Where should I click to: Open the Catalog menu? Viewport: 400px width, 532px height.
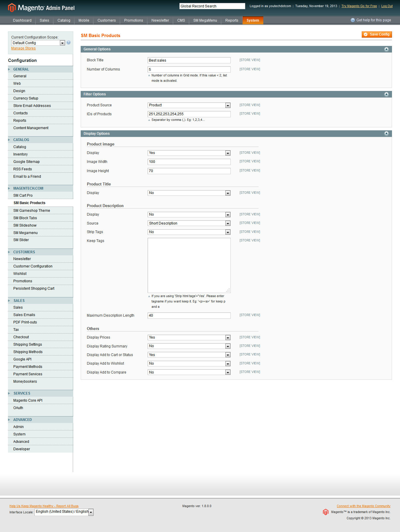(64, 20)
